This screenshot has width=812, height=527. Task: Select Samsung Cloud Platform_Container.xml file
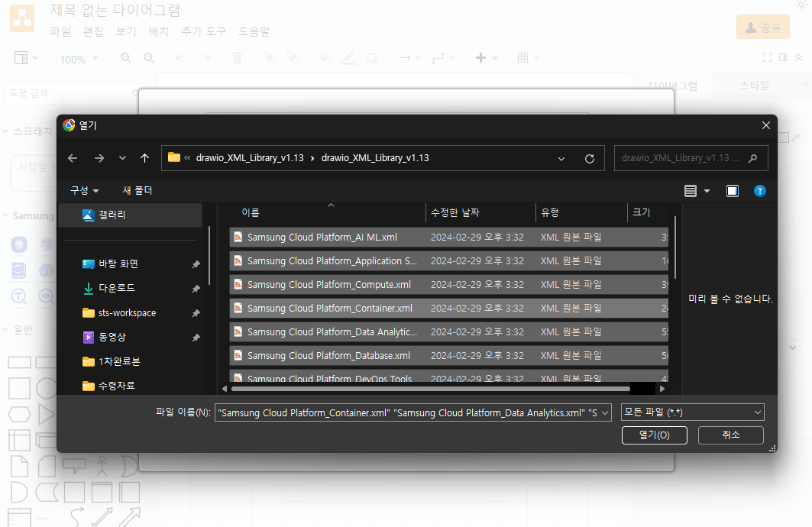click(x=449, y=309)
